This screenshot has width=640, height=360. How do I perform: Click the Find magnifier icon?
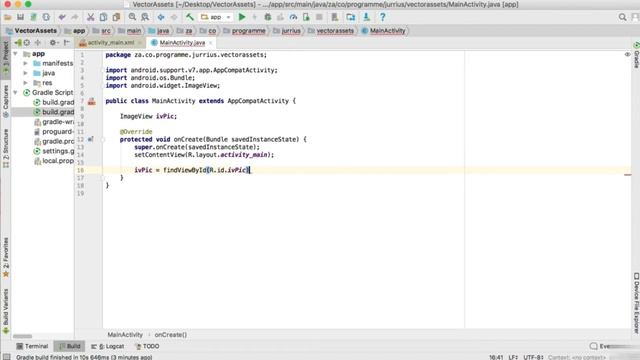coord(132,17)
